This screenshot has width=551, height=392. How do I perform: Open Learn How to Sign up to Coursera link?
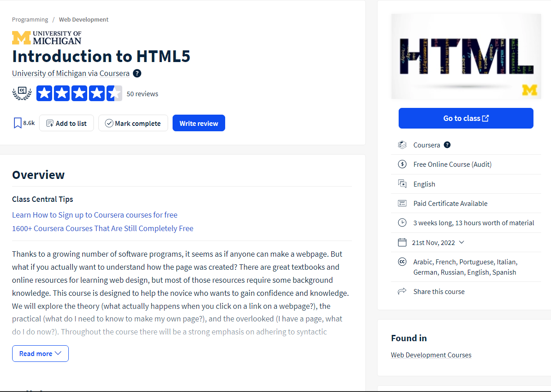(x=95, y=215)
